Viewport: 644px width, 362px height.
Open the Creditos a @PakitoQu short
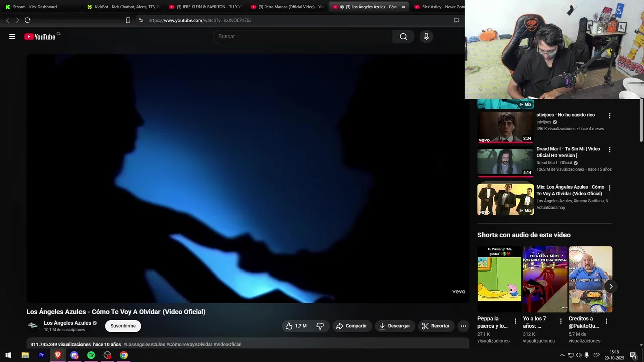pos(590,279)
